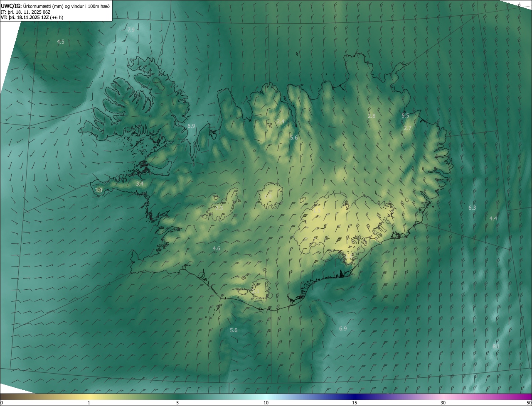Viewport: 532px width, 406px height.
Task: Click the valid time line "VT: þri. 18.11.2025 12Z"
Action: [x=25, y=17]
